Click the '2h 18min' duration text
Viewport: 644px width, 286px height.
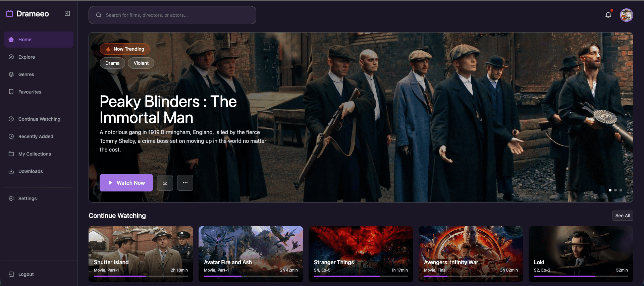179,270
